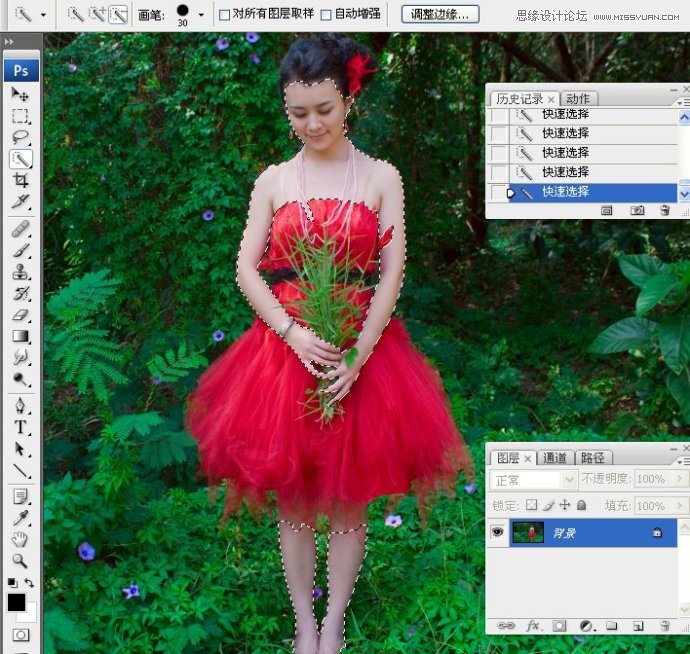Select the Quick Selection tool in toolbox
Viewport: 690px width, 654px height.
click(20, 159)
